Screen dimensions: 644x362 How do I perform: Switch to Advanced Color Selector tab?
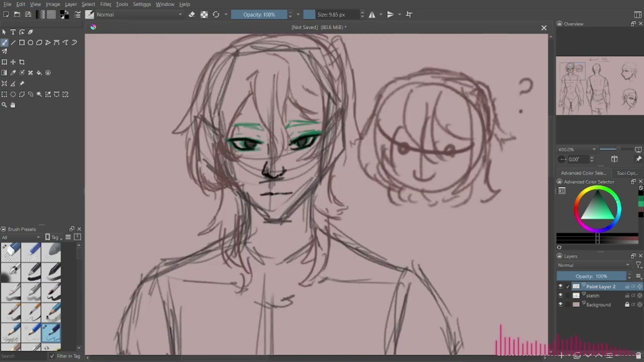coord(584,173)
